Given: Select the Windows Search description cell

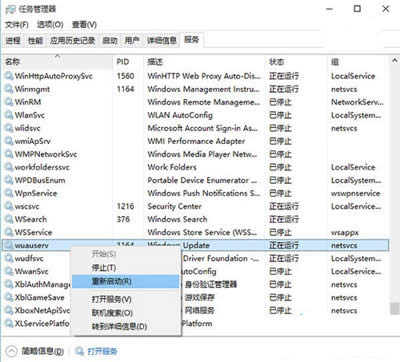Looking at the screenshot, I should (x=177, y=219).
